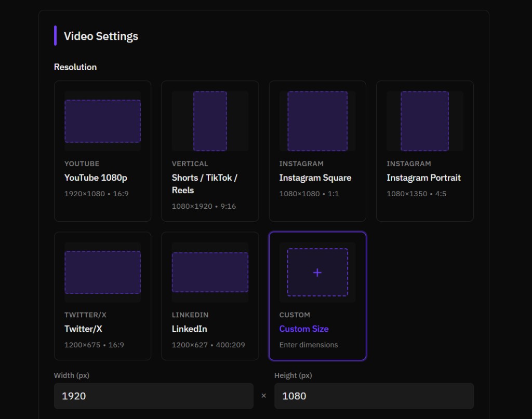
Task: Click the Width (px) input field
Action: 154,396
